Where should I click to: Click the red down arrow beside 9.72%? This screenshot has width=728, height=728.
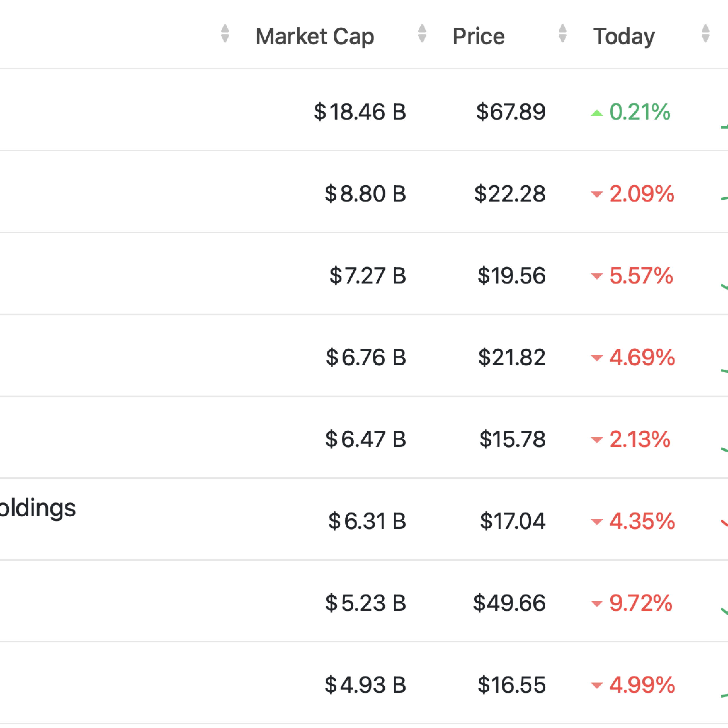pyautogui.click(x=597, y=604)
